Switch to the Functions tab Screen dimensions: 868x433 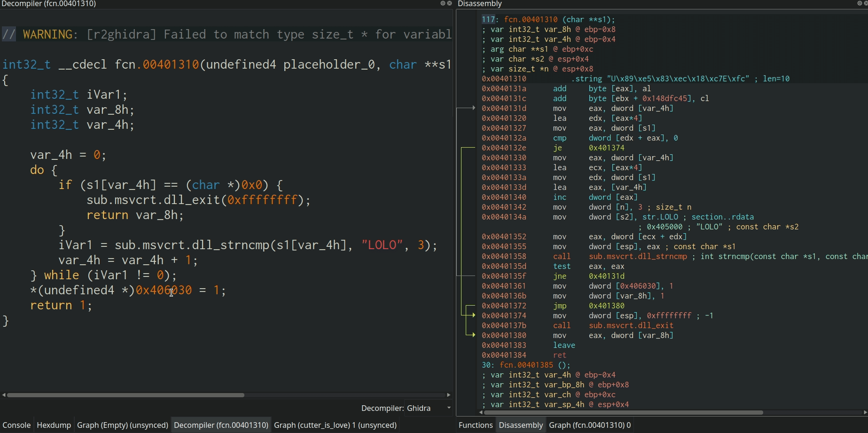click(x=476, y=425)
